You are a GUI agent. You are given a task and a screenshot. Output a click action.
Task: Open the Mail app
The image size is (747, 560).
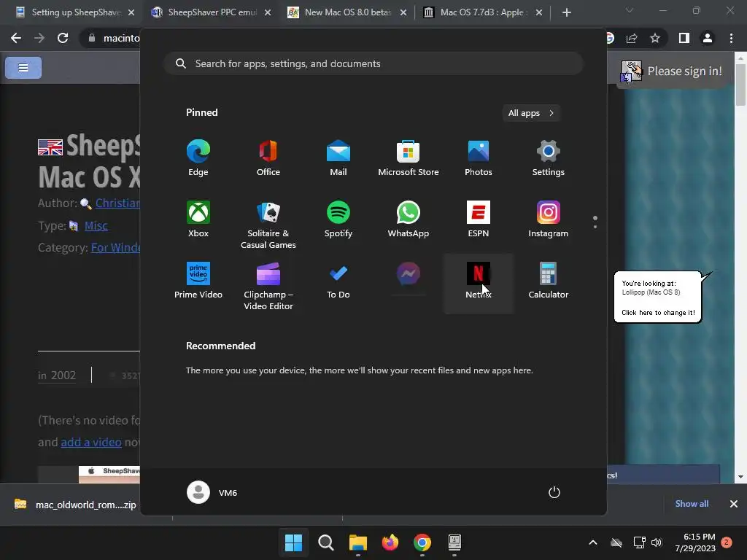[338, 158]
